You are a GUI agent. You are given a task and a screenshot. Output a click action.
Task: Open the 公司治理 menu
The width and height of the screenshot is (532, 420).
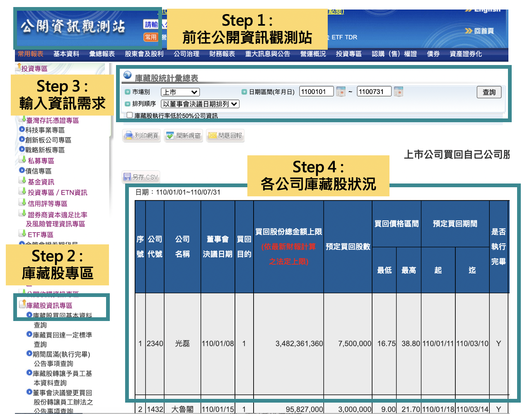coord(186,54)
